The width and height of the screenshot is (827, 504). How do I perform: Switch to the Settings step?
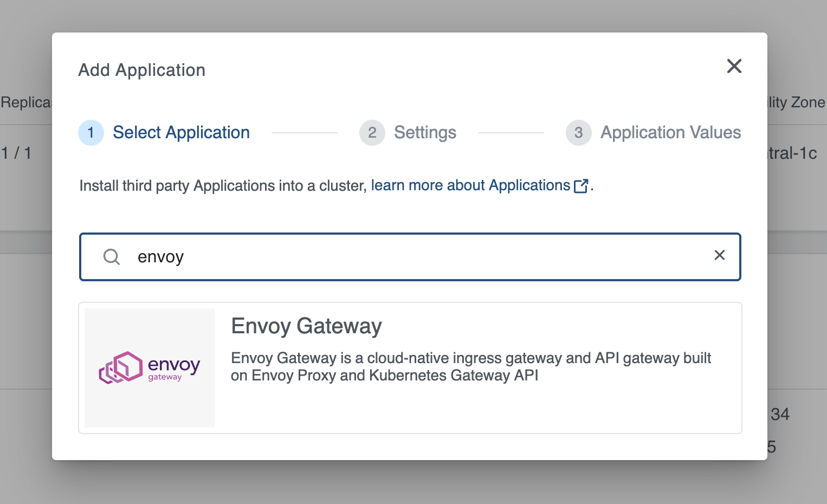click(425, 132)
